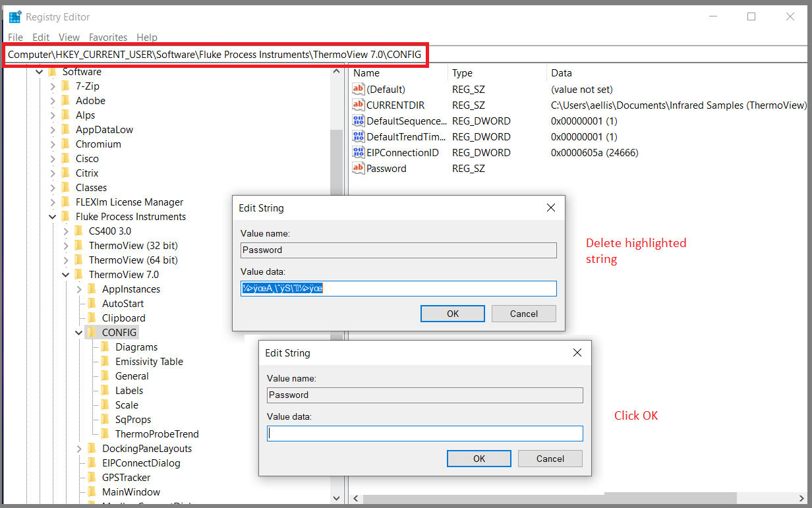This screenshot has width=812, height=508.
Task: Select the MainWindow folder icon
Action: point(92,492)
